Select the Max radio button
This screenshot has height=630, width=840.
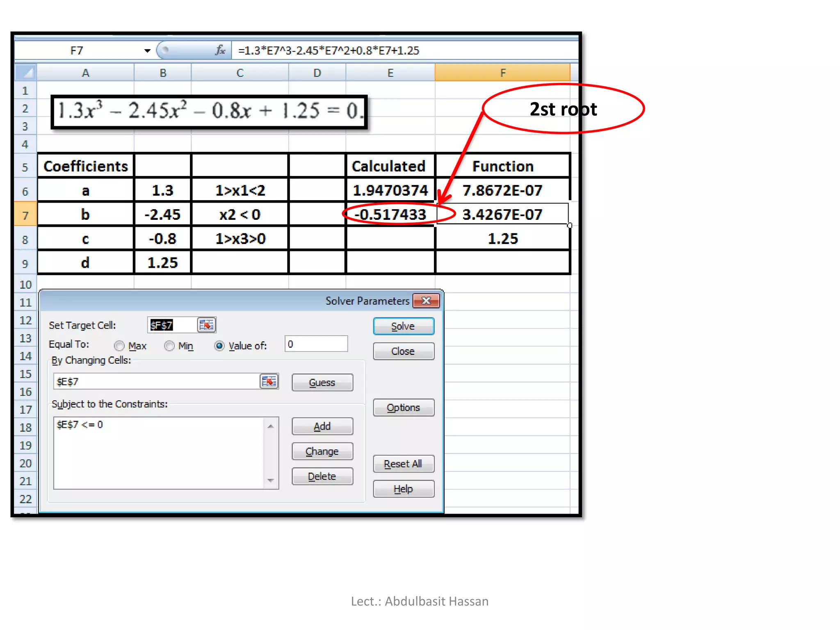[119, 346]
